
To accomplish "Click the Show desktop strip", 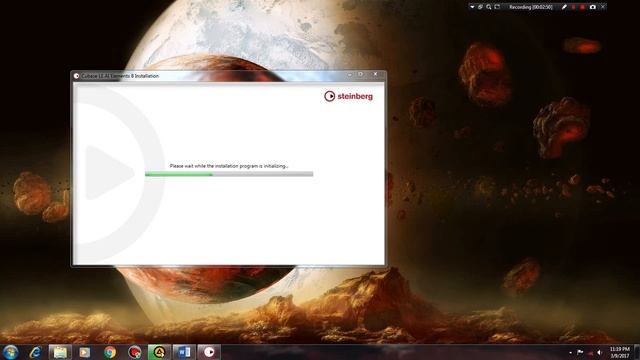I will pos(637,352).
